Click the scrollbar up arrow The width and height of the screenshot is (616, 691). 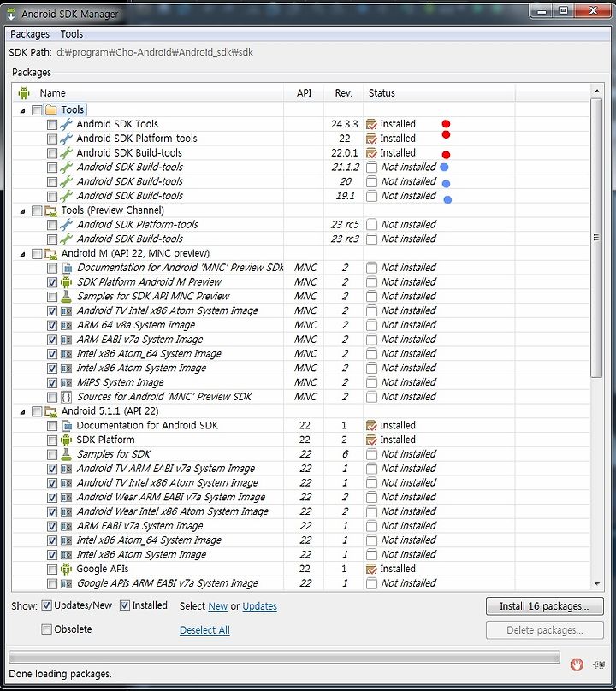coord(596,92)
